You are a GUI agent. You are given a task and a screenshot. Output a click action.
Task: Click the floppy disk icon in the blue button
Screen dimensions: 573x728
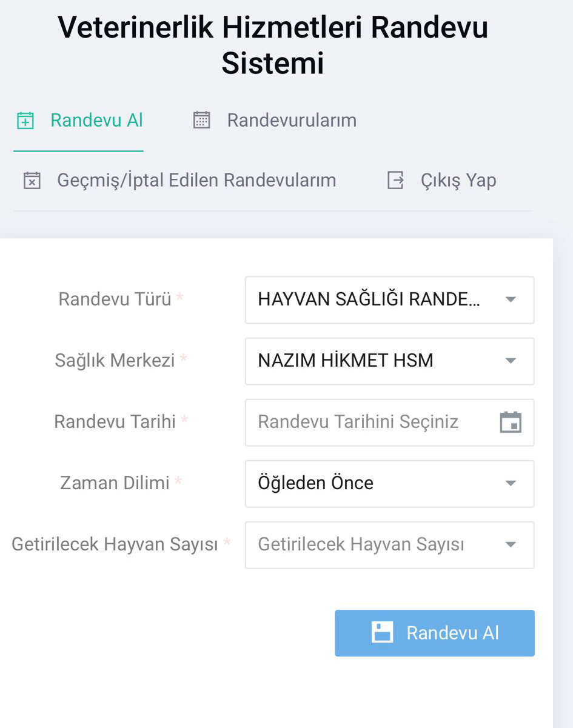[x=382, y=633]
